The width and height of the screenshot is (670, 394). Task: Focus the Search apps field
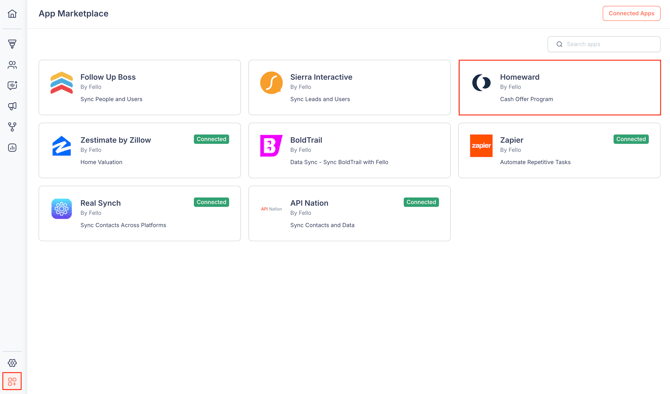pos(604,44)
